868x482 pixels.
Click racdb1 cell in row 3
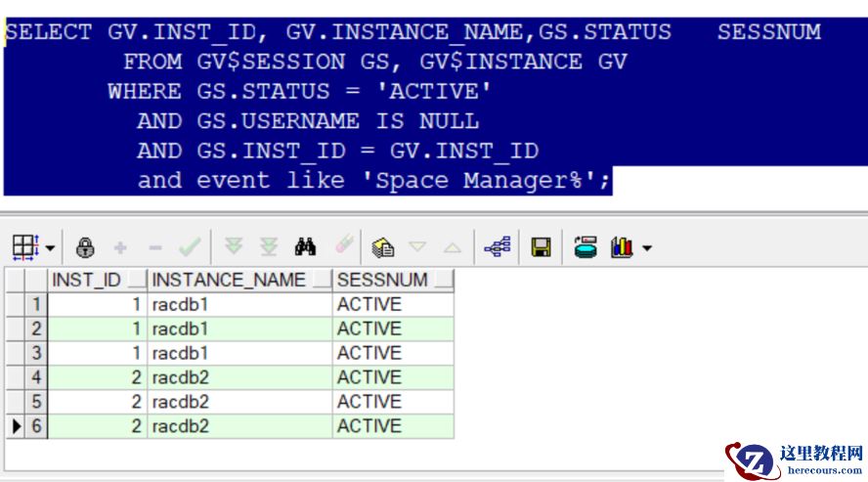click(x=239, y=353)
